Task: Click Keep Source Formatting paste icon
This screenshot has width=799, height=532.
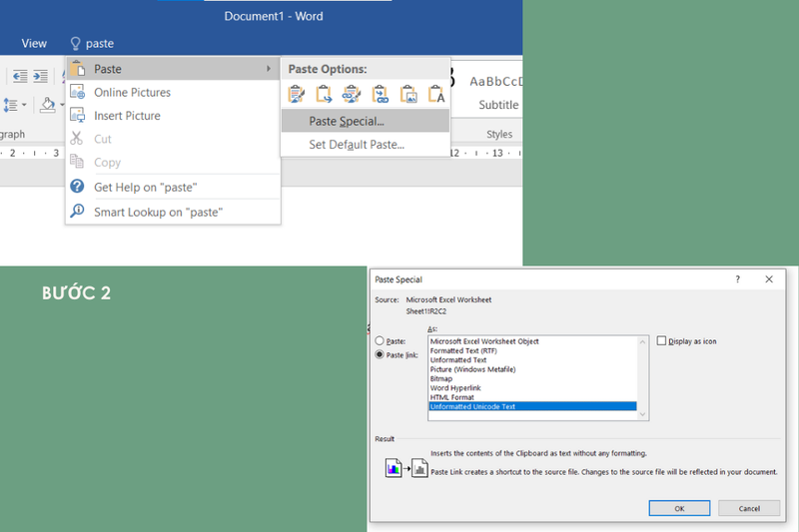Action: [x=296, y=94]
